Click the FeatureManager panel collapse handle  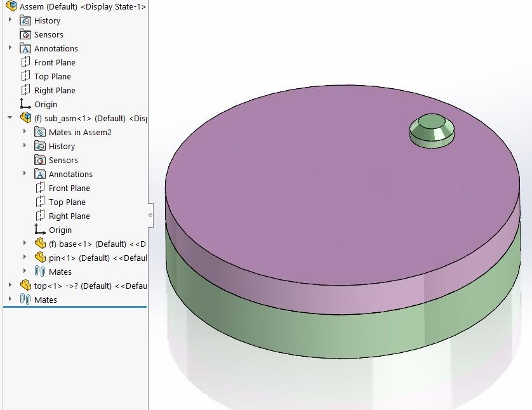(150, 215)
